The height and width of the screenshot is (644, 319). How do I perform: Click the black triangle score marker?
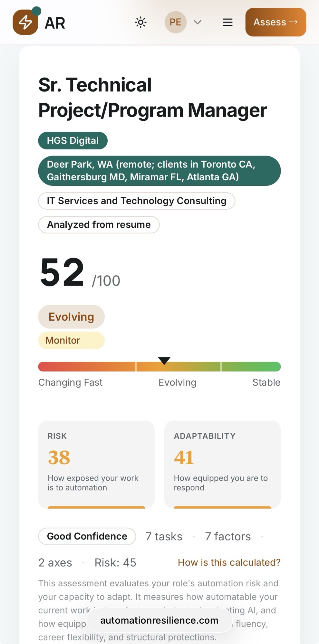point(164,360)
